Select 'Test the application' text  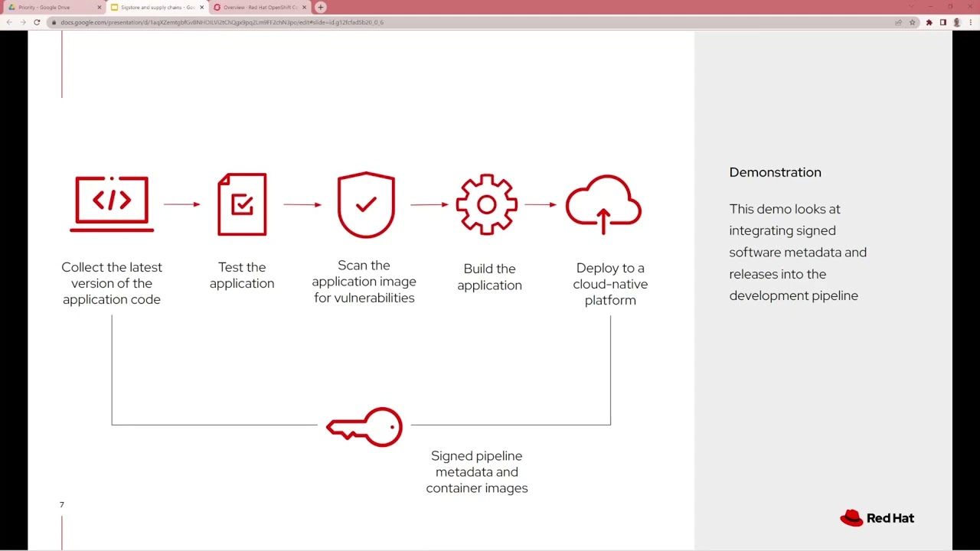[x=242, y=275]
